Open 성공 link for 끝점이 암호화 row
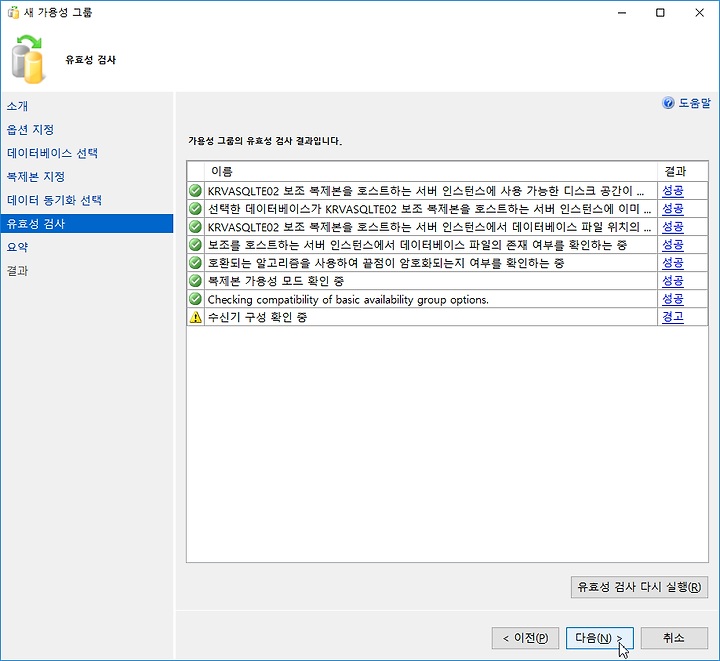Viewport: 720px width, 661px height. point(673,263)
